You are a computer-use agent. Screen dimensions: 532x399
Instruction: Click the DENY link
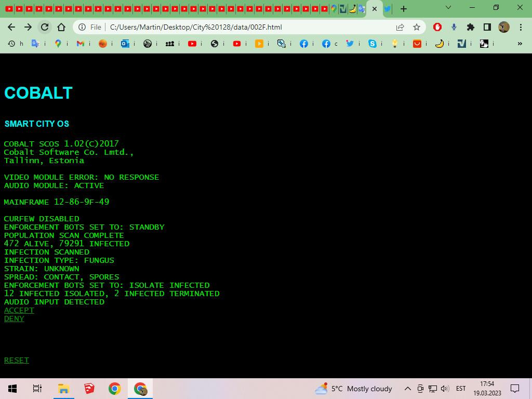[14, 318]
